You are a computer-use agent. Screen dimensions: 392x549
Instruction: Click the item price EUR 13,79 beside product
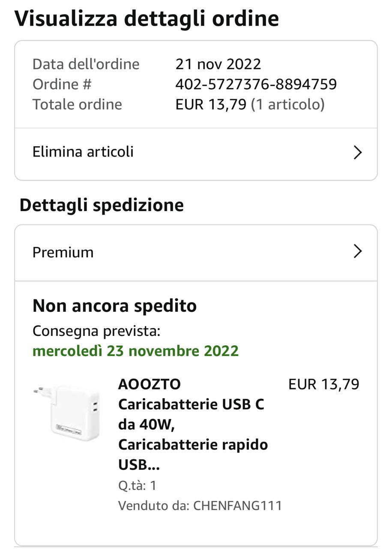tap(323, 384)
